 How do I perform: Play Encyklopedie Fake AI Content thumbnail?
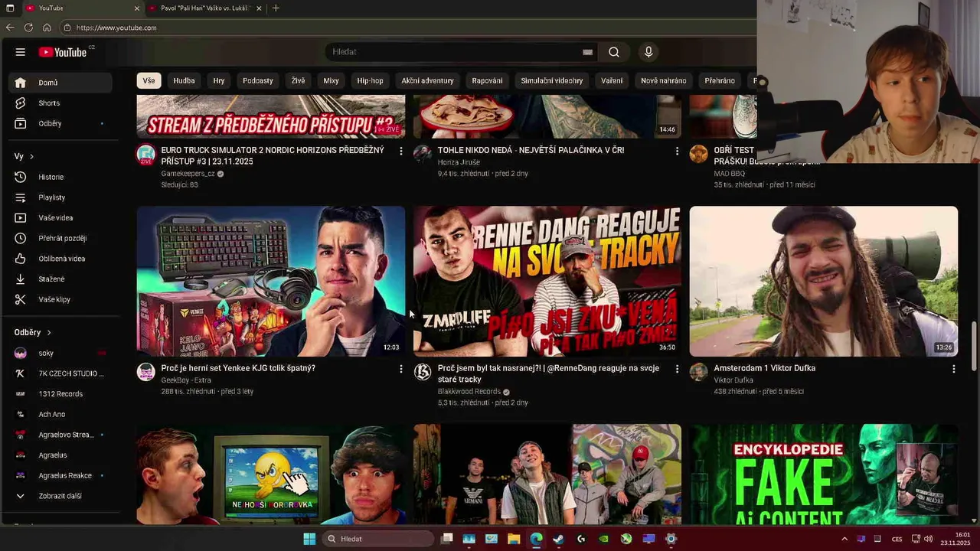(x=823, y=474)
